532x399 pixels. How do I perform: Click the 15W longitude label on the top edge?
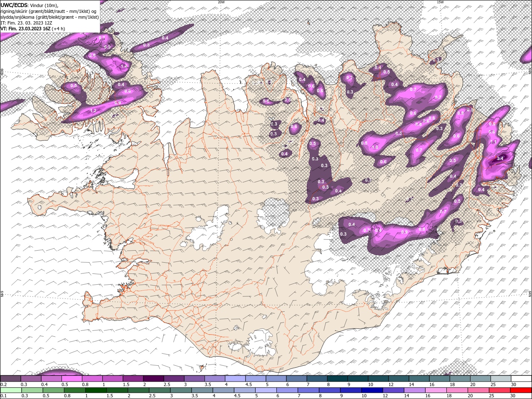[x=440, y=2]
